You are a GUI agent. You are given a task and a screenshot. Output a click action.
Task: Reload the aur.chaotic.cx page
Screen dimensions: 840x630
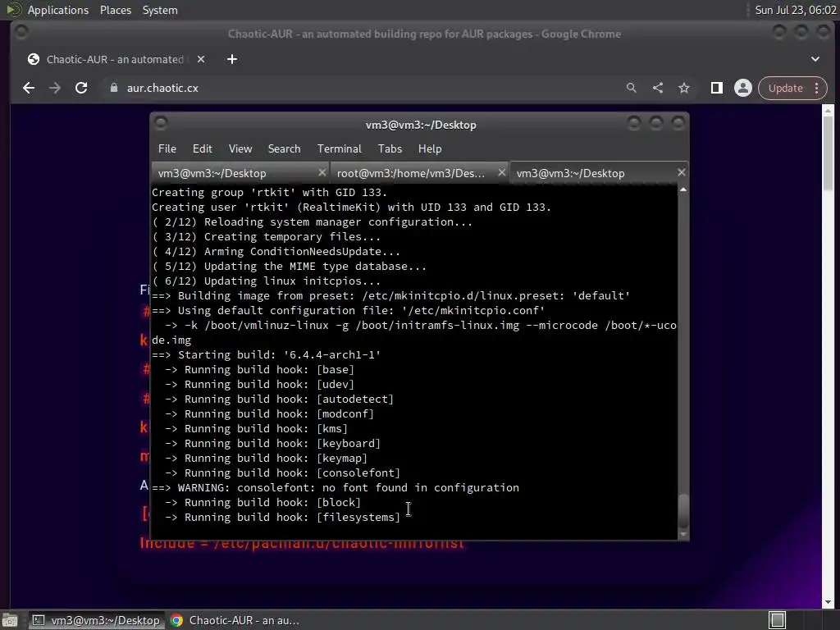81,88
